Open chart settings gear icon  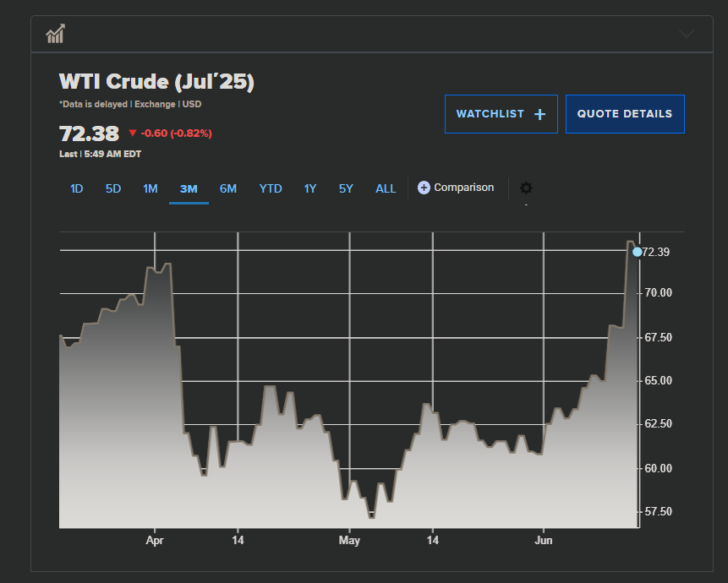point(526,188)
